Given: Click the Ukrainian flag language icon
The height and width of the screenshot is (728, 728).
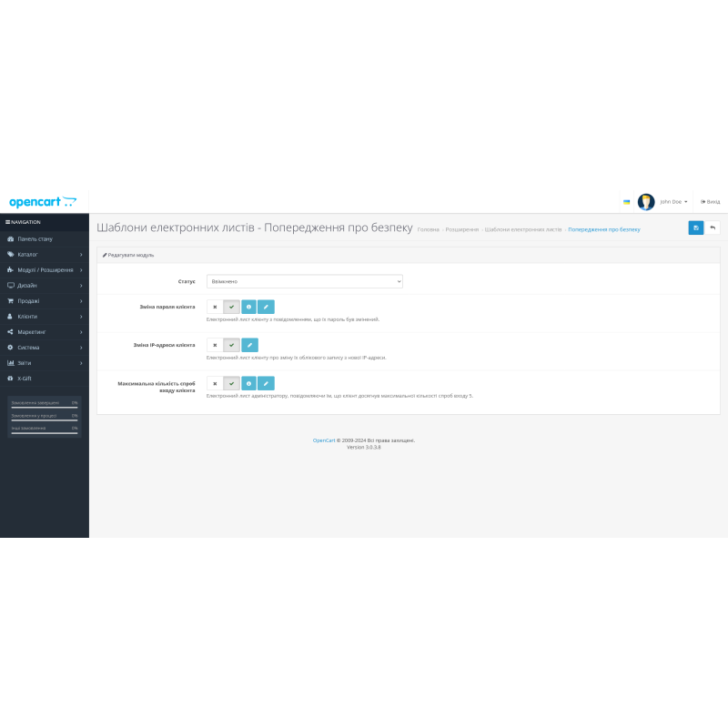Looking at the screenshot, I should [x=626, y=201].
